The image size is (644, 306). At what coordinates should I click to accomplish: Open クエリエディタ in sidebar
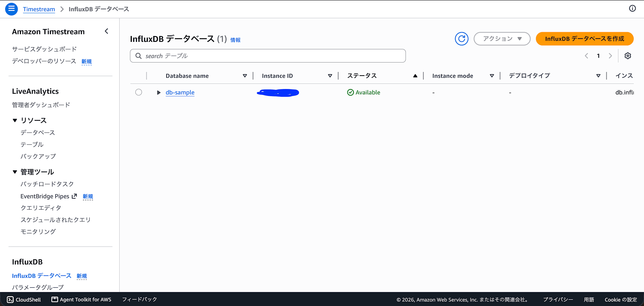click(41, 208)
